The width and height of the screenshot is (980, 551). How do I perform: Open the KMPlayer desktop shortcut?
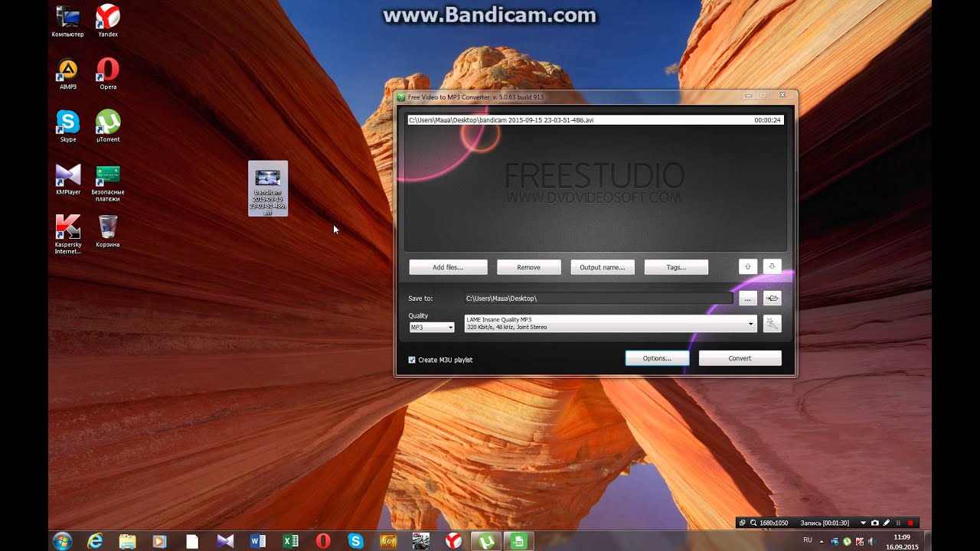68,180
